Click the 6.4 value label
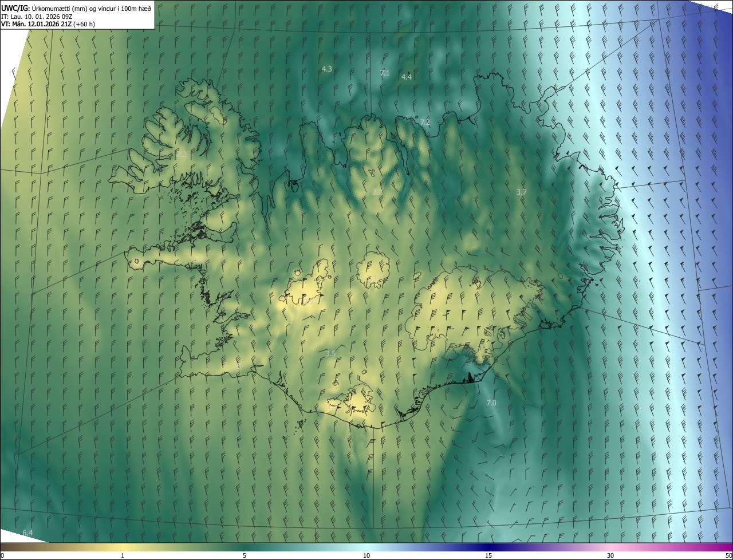Image resolution: width=733 pixels, height=560 pixels. tap(27, 533)
